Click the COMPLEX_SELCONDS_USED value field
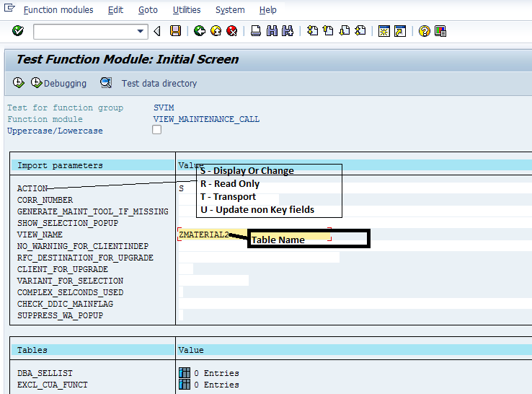Image resolution: width=532 pixels, height=394 pixels. pyautogui.click(x=181, y=292)
